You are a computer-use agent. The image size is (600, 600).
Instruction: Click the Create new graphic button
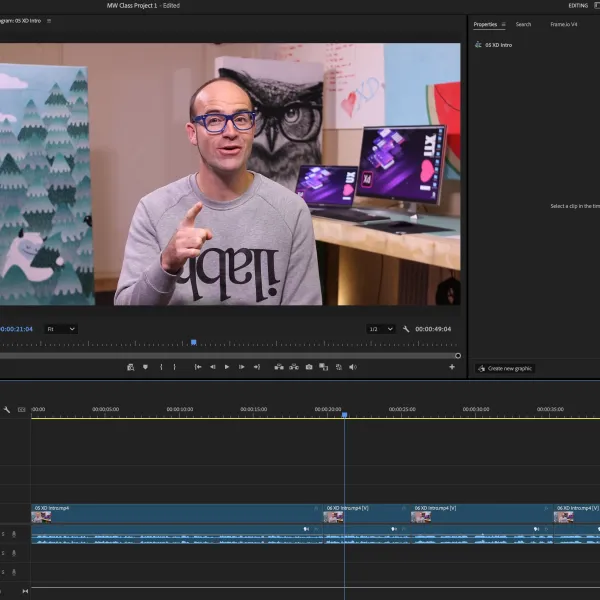pyautogui.click(x=505, y=368)
